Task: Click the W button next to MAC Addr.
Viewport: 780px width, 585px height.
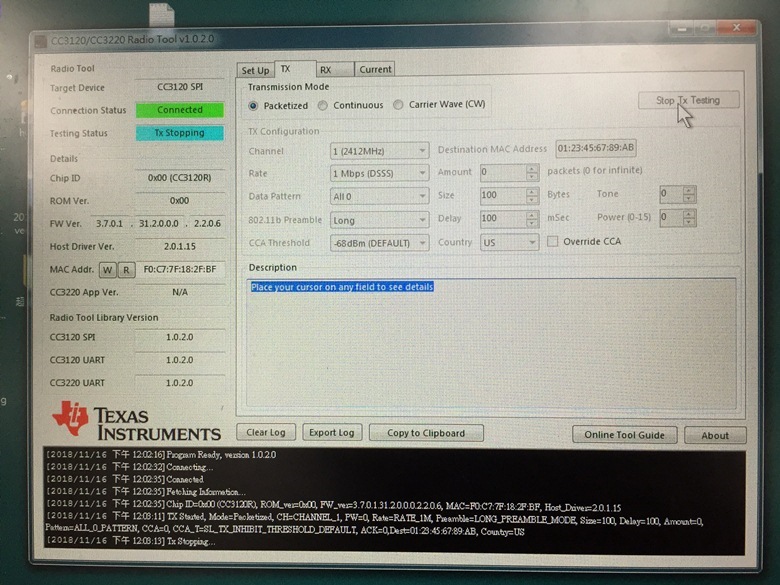Action: pyautogui.click(x=107, y=270)
